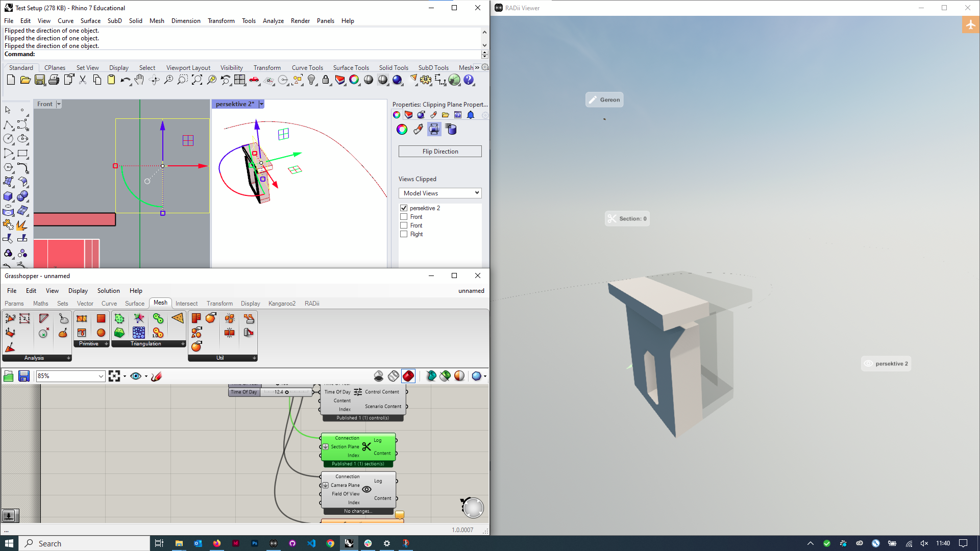Open the Model Views dropdown
980x551 pixels.
click(439, 193)
